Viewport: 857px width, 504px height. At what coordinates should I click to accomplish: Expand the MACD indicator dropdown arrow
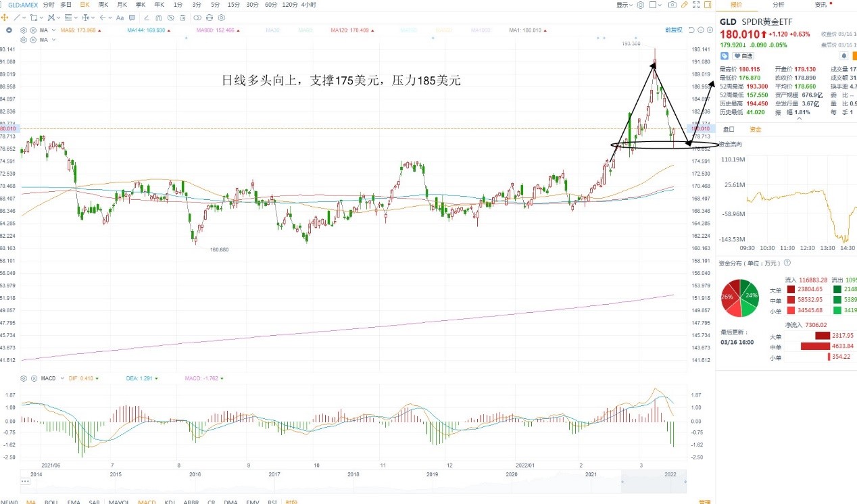(62, 378)
